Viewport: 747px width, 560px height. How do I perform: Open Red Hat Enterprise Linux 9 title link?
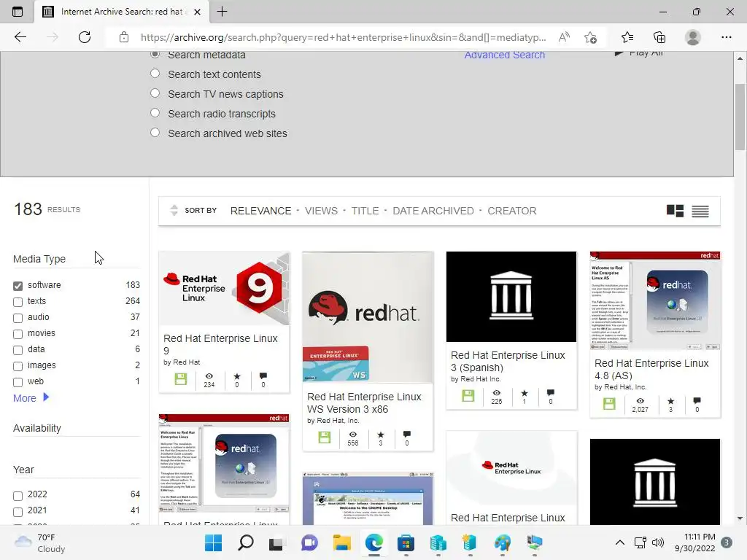coord(220,344)
